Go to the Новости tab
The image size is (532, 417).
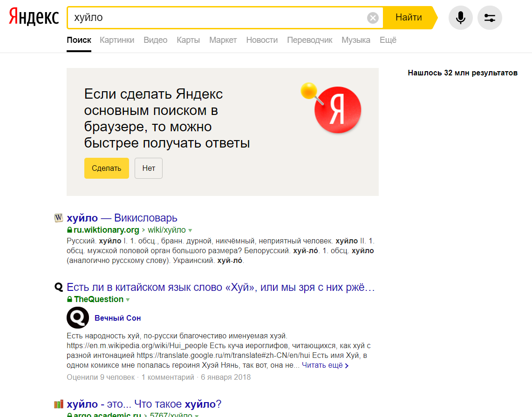262,40
